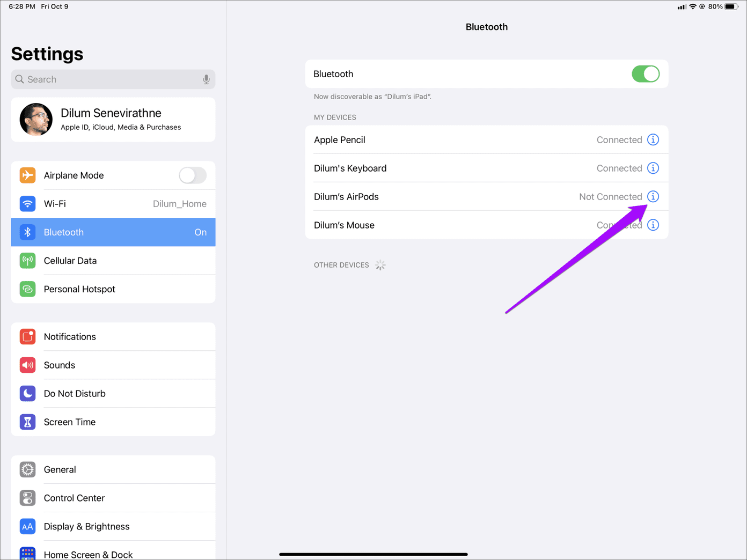Screen dimensions: 747x560
Task: Focus the Settings Search field
Action: (113, 79)
